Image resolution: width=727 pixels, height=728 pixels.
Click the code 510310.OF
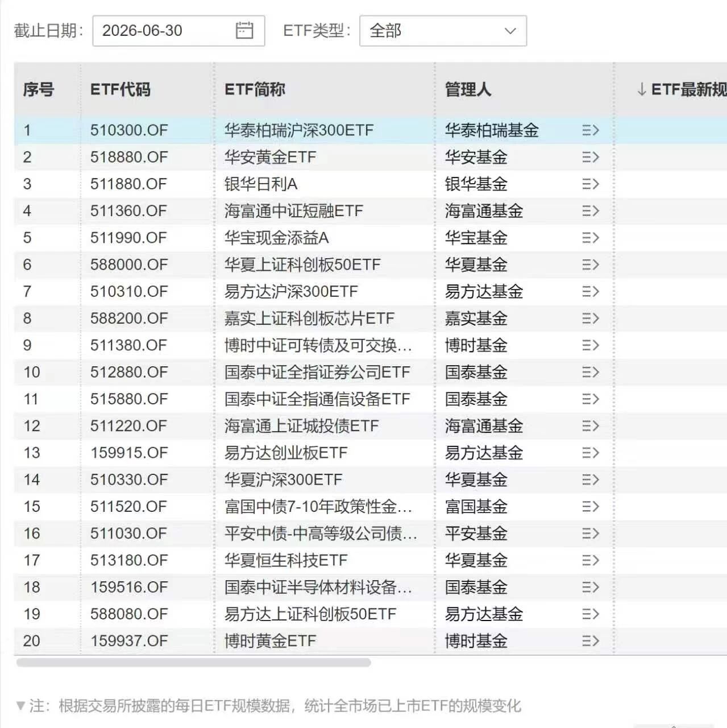pyautogui.click(x=129, y=291)
